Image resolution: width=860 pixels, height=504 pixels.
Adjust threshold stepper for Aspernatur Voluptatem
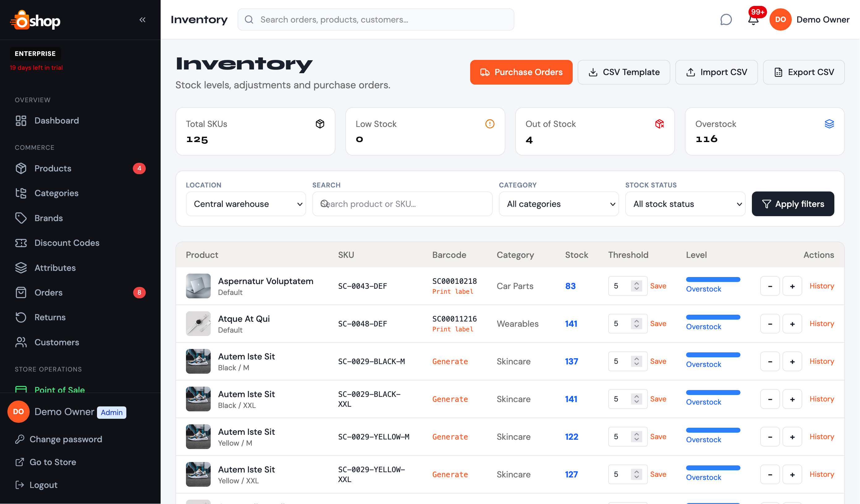[636, 286]
